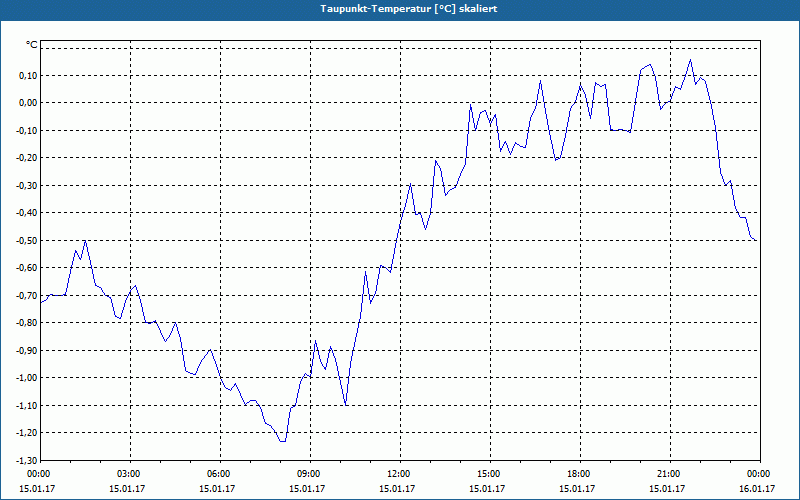
Task: Click the 06:00 time label
Action: pyautogui.click(x=218, y=474)
